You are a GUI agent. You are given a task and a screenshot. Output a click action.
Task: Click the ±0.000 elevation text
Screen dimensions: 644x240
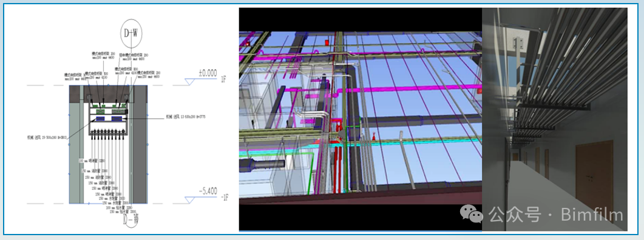(208, 73)
